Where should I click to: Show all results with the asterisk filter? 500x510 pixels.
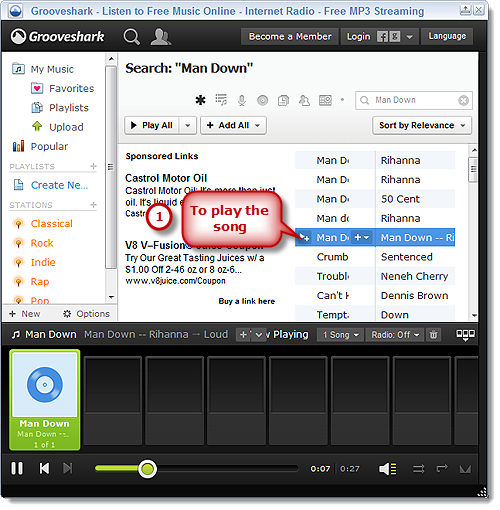tap(200, 100)
